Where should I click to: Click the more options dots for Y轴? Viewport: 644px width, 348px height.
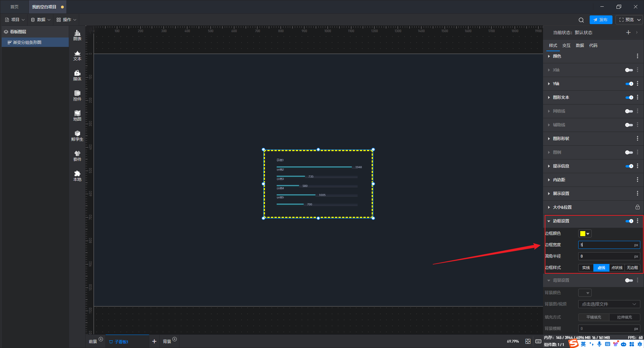coord(637,83)
